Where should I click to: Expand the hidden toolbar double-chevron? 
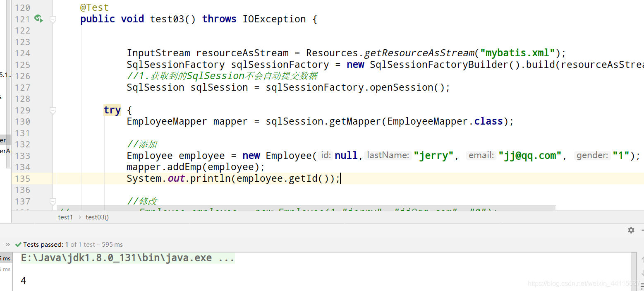pyautogui.click(x=7, y=244)
